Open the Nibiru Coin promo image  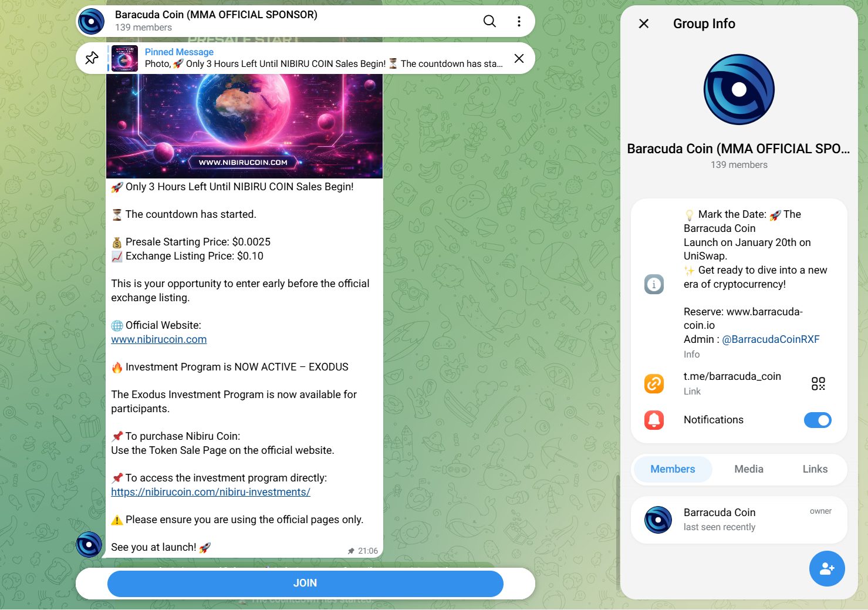244,126
